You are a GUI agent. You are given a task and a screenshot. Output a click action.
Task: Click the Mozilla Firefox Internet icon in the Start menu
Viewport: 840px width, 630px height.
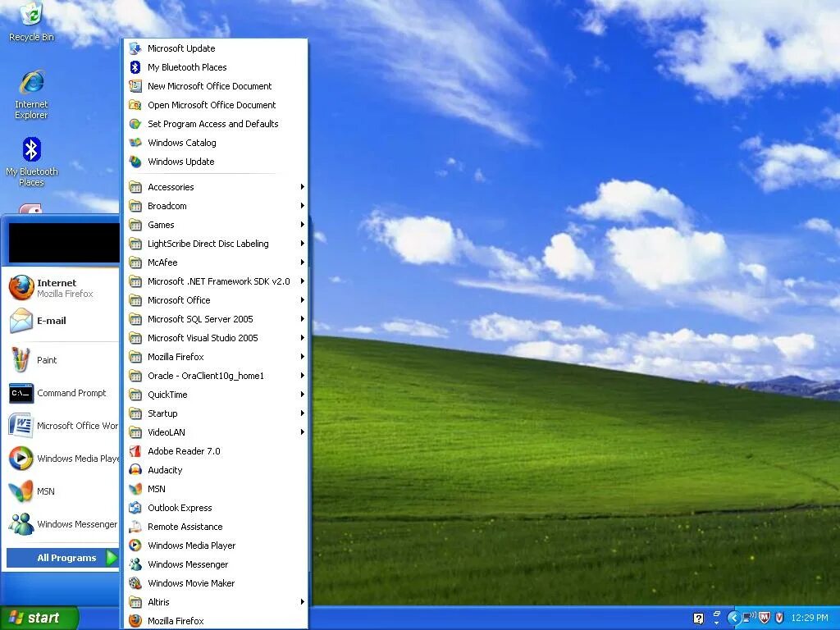pos(21,288)
